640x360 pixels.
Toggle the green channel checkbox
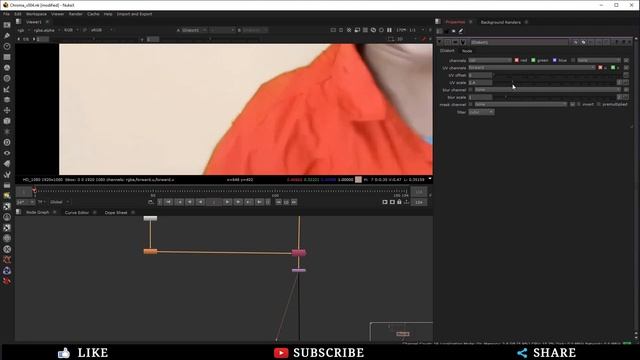533,60
